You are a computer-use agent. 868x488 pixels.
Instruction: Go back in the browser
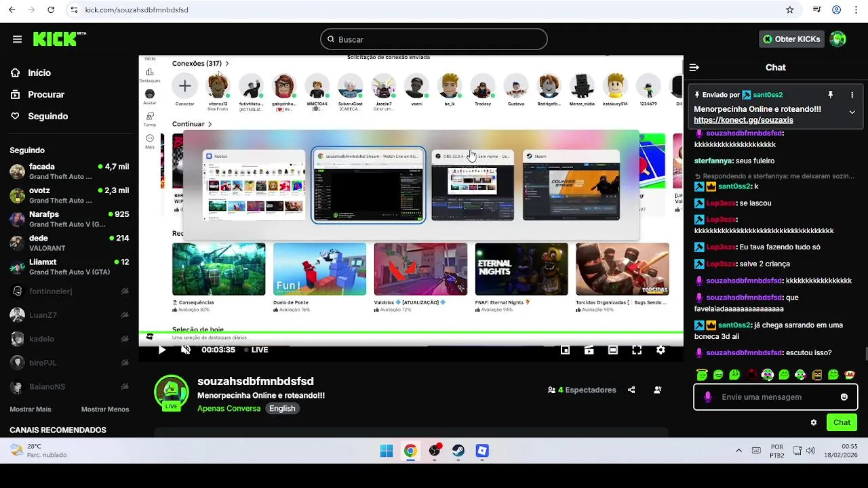[12, 9]
